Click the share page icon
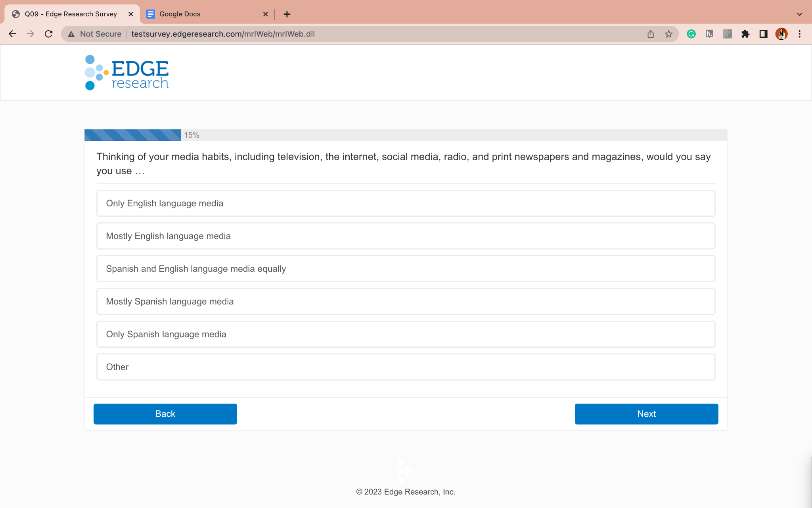812x508 pixels. pos(651,34)
